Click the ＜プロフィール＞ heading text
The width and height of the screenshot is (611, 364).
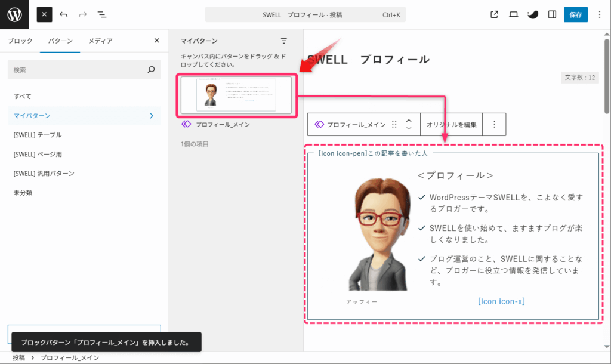[455, 175]
